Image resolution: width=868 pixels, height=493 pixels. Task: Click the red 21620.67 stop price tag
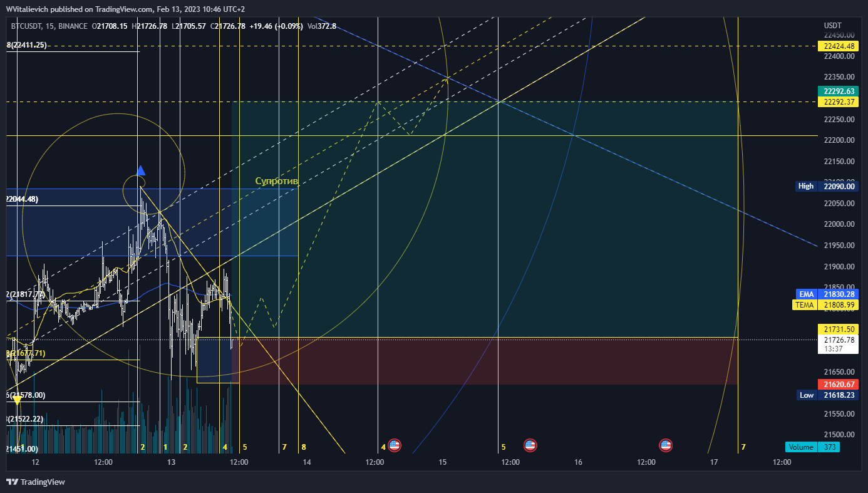(x=837, y=384)
